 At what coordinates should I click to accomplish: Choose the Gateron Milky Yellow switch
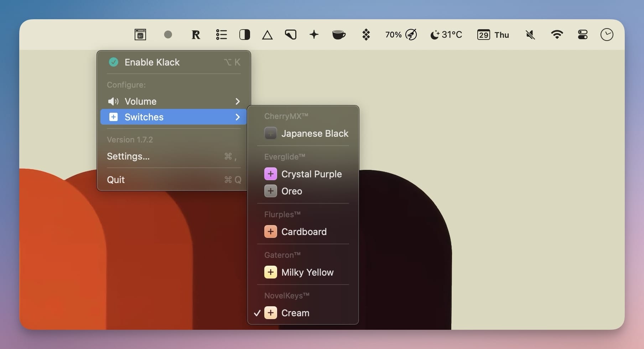coord(308,272)
